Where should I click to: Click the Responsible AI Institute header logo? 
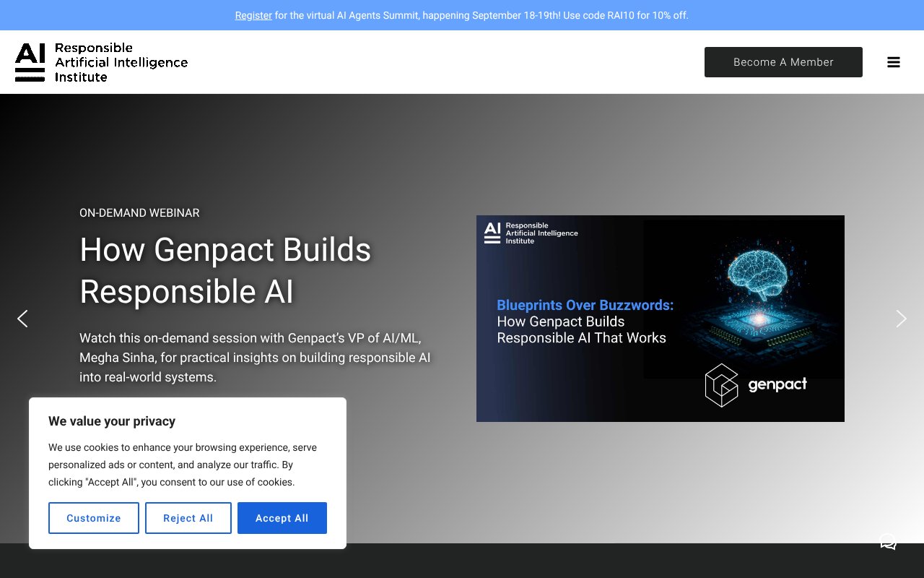pos(101,61)
